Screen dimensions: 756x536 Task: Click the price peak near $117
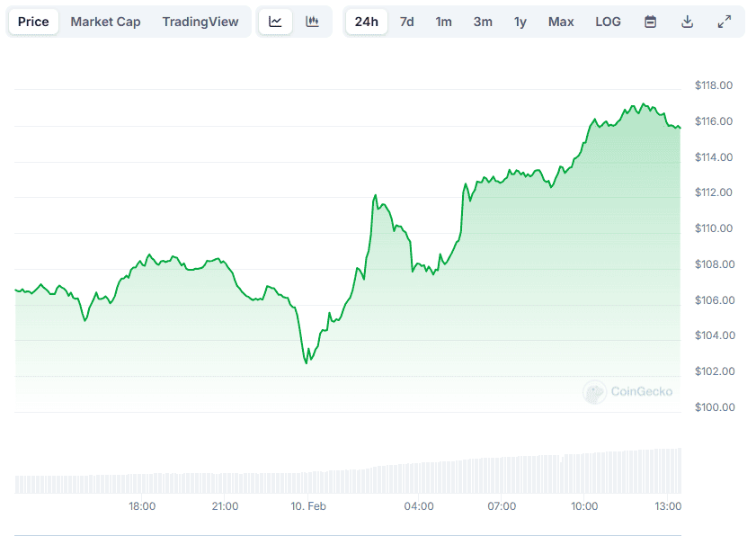(x=635, y=105)
